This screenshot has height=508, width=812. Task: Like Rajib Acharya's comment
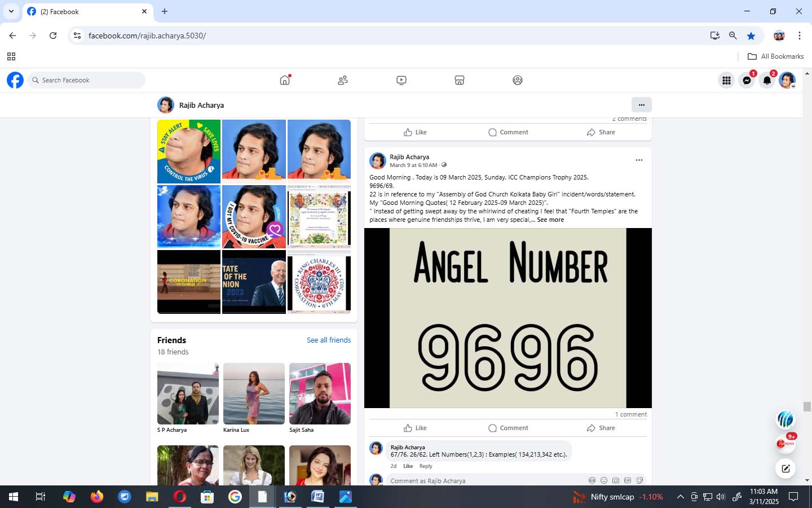click(408, 466)
